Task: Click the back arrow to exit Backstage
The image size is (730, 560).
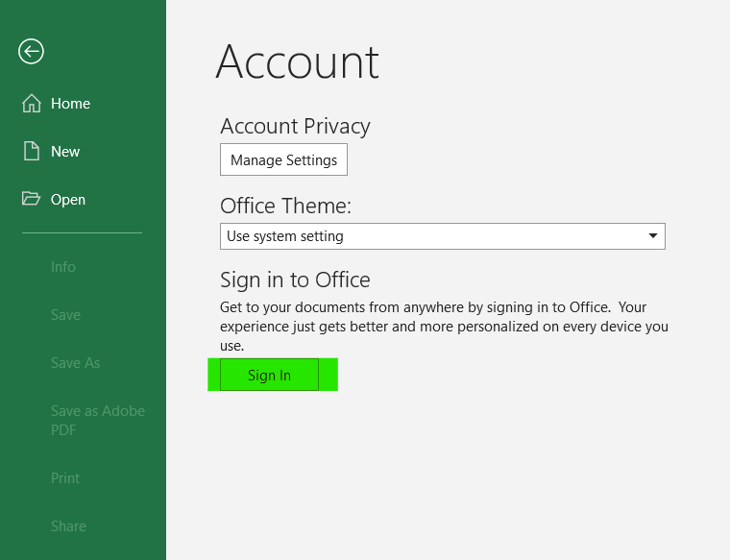Action: 31,51
